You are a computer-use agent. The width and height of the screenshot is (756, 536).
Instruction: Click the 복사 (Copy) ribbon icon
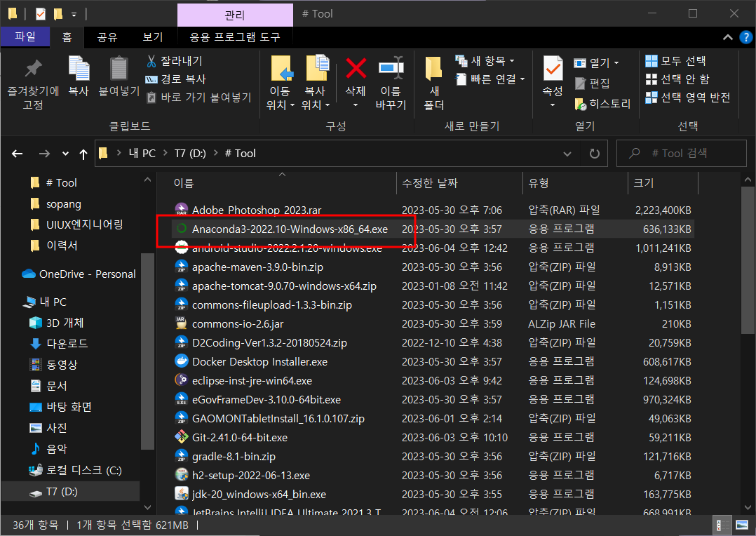[x=79, y=76]
